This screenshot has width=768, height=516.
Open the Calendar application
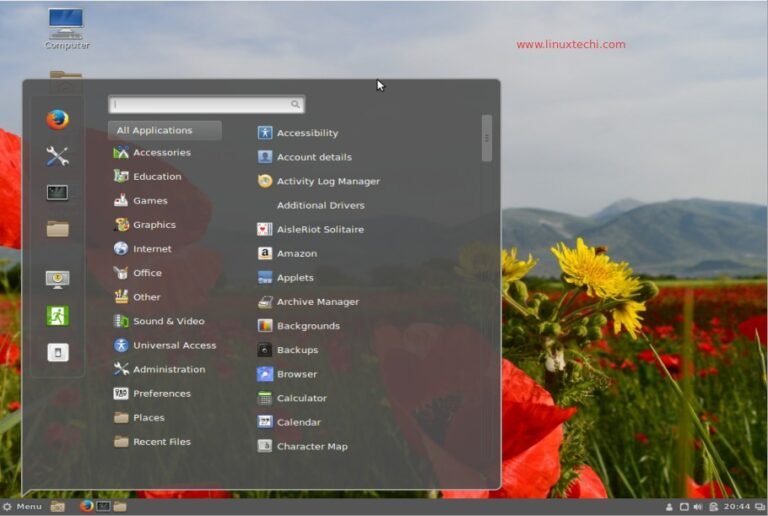[x=289, y=422]
